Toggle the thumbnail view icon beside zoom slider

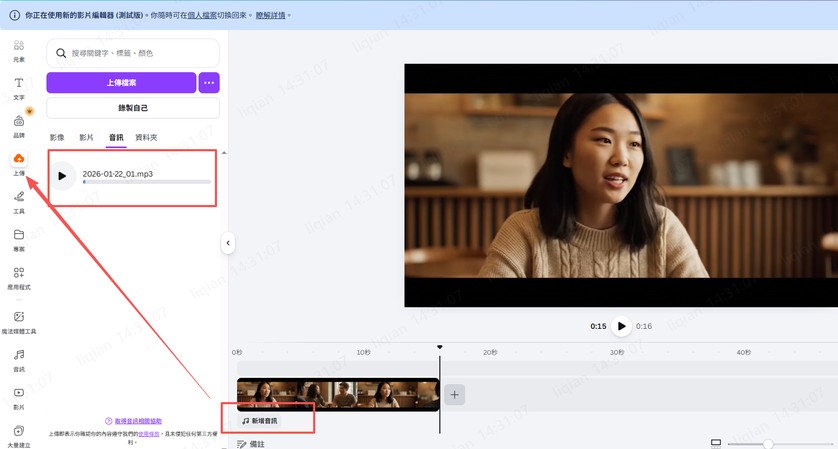716,443
